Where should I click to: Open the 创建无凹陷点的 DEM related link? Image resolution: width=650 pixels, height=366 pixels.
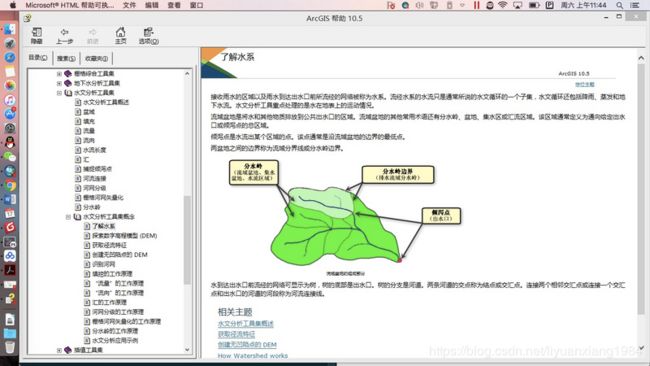247,345
